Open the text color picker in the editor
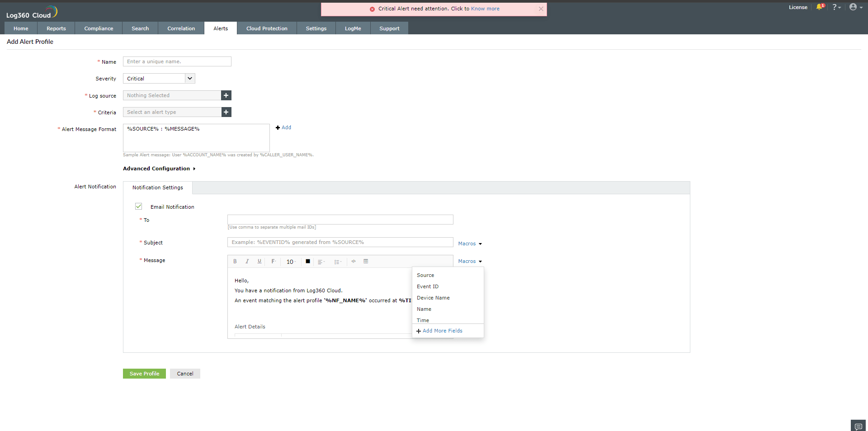Viewport: 868px width, 431px height. tap(307, 262)
